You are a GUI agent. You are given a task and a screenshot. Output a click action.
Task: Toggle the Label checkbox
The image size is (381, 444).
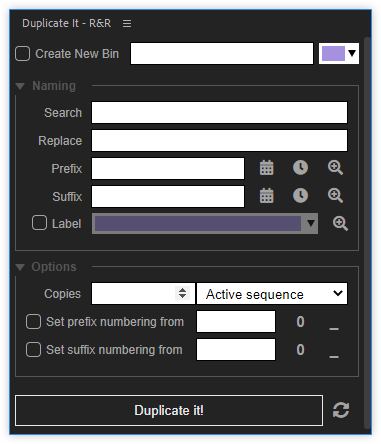pyautogui.click(x=39, y=223)
